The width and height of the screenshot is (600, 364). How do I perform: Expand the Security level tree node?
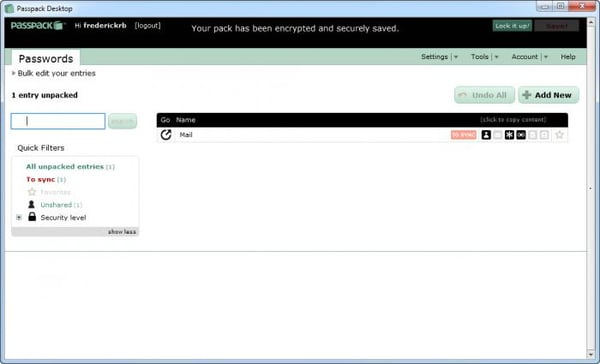(19, 217)
